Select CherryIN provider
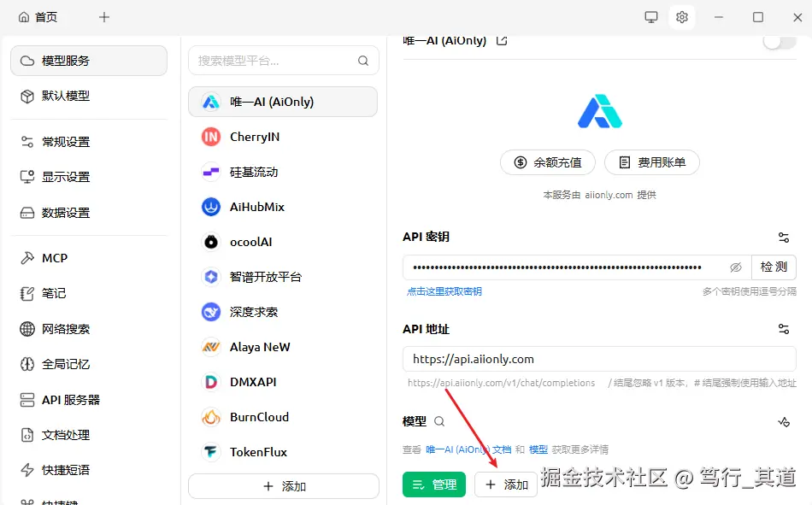The height and width of the screenshot is (505, 812). point(283,137)
